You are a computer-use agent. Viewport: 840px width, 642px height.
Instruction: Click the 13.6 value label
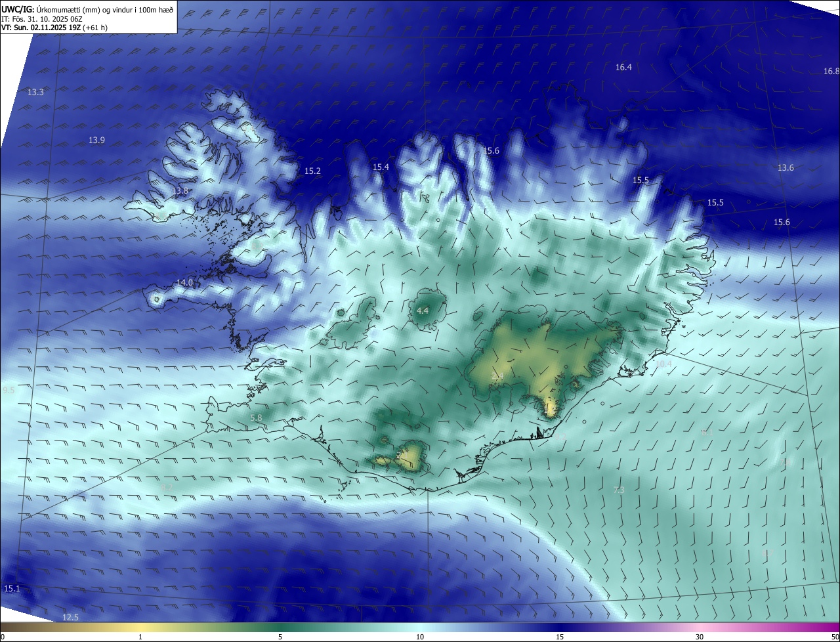[x=786, y=168]
